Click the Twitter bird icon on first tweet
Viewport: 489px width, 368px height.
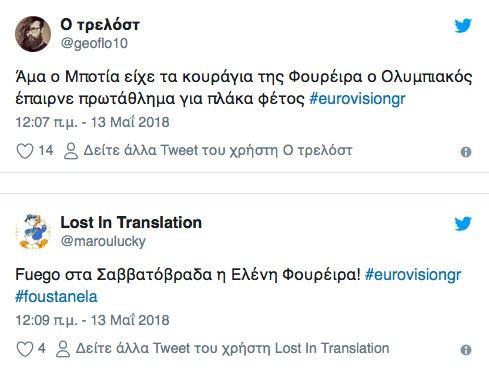coord(463,26)
